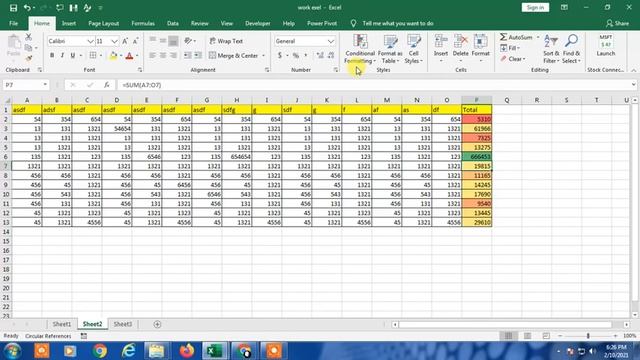Launch the MSFT Stock Connector
Viewport: 640px width, 360px height.
pyautogui.click(x=606, y=46)
